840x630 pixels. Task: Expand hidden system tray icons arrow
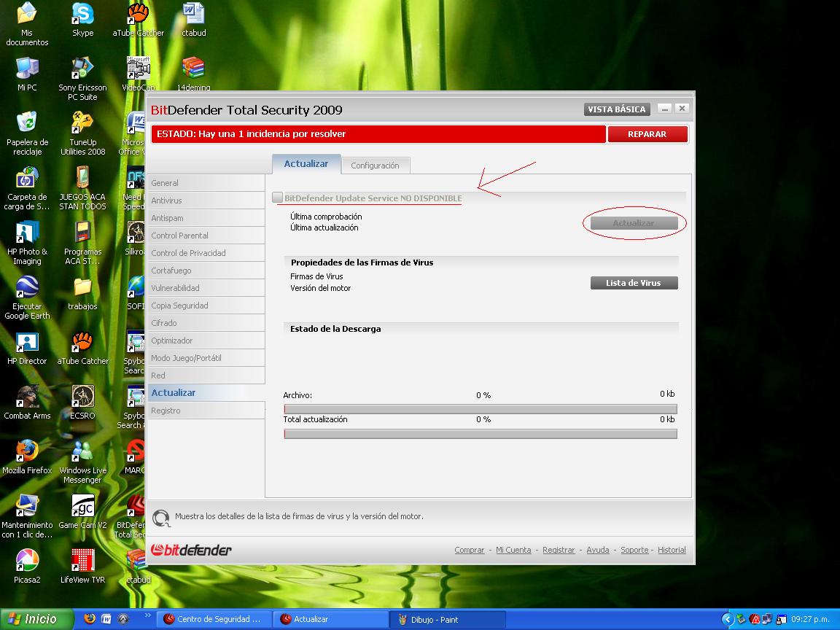[x=727, y=619]
